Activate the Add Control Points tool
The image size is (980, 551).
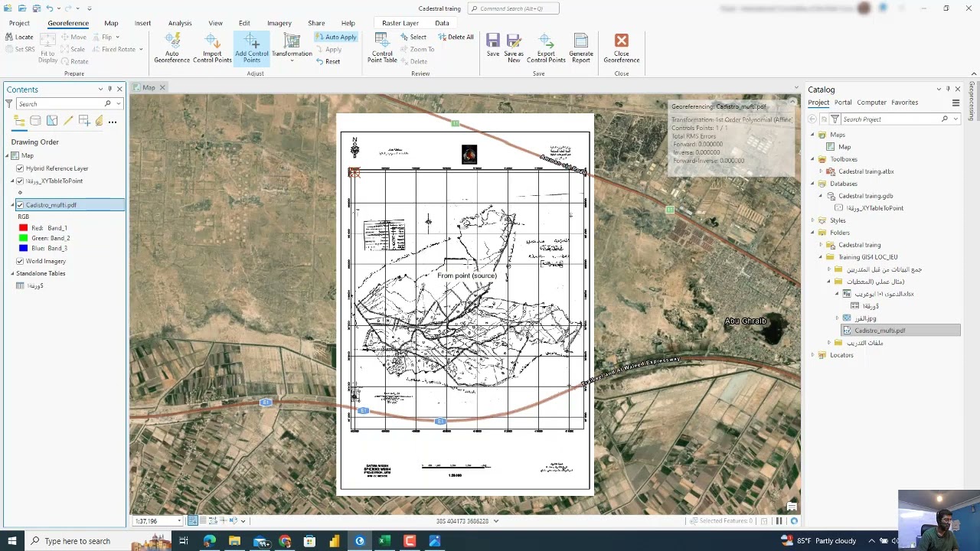[x=252, y=48]
